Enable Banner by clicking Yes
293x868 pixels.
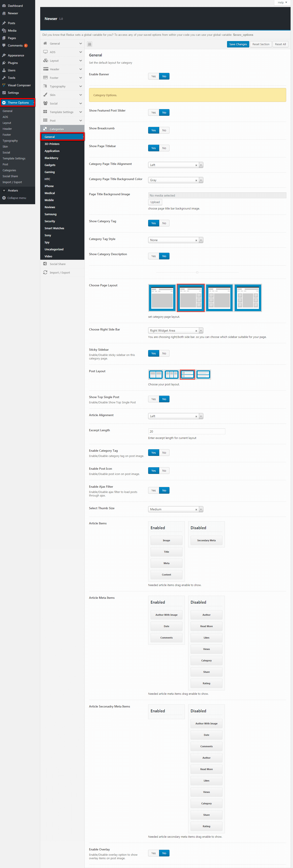click(x=153, y=76)
